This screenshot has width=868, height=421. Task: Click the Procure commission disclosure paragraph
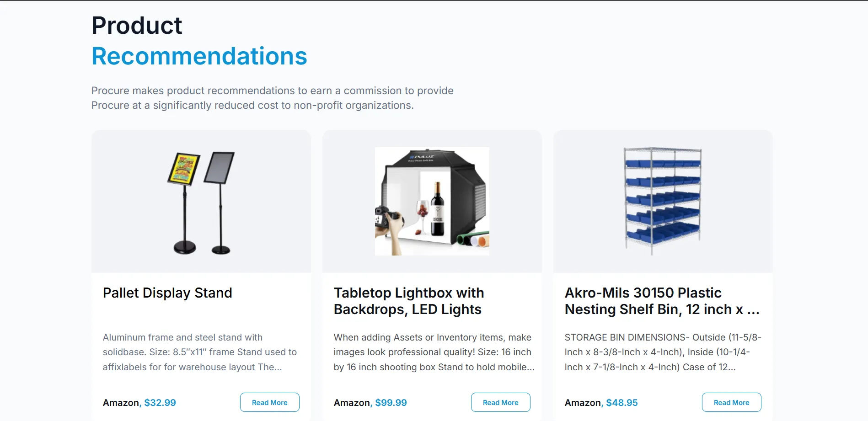coord(272,98)
